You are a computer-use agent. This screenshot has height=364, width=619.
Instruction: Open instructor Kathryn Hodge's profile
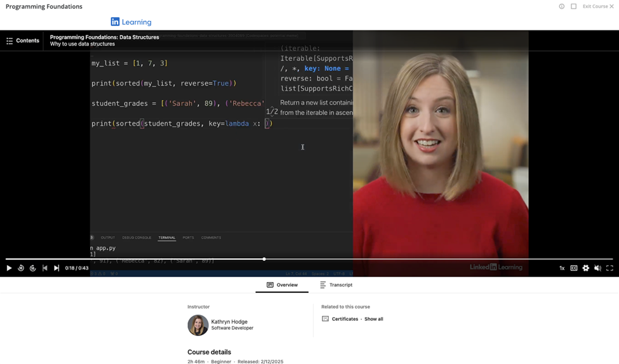coord(229,322)
